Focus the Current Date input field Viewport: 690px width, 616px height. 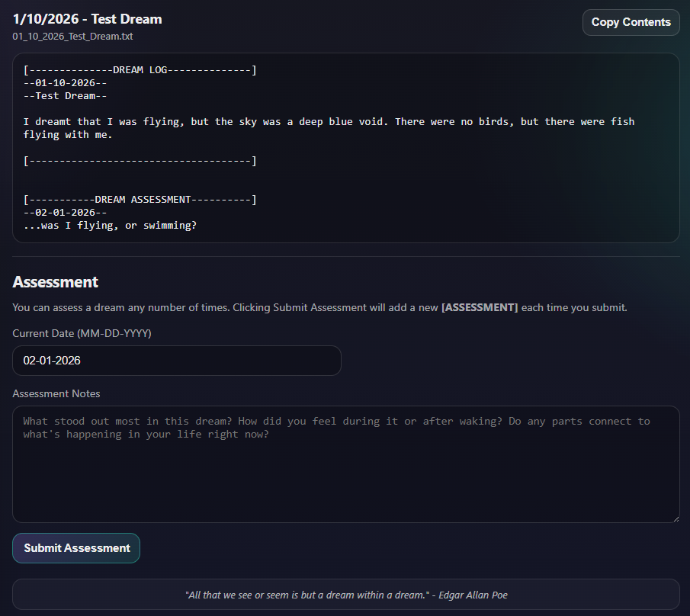pyautogui.click(x=176, y=361)
